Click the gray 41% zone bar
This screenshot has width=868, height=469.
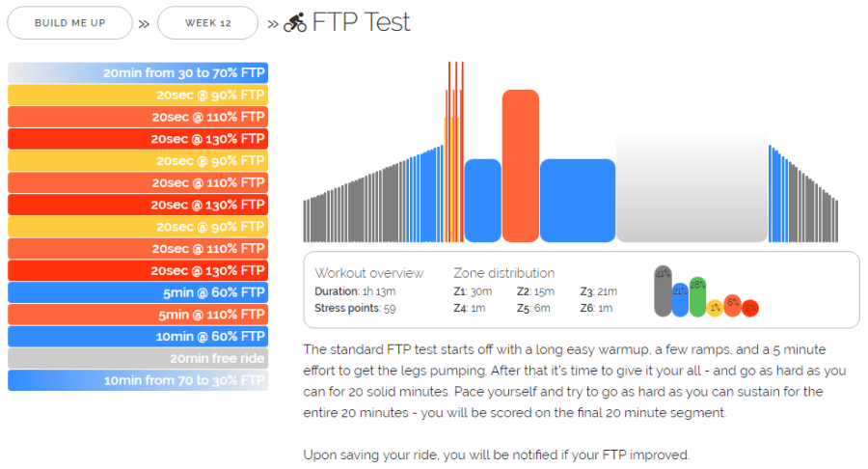coord(663,291)
